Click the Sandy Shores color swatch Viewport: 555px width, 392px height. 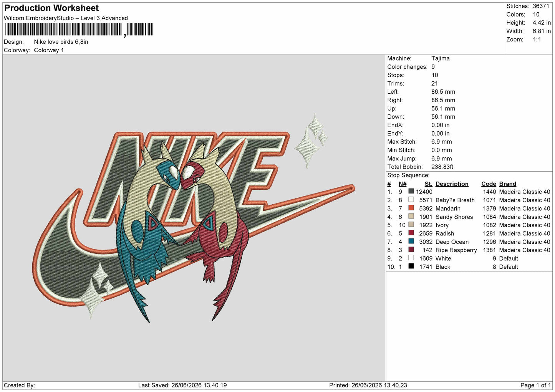point(411,217)
